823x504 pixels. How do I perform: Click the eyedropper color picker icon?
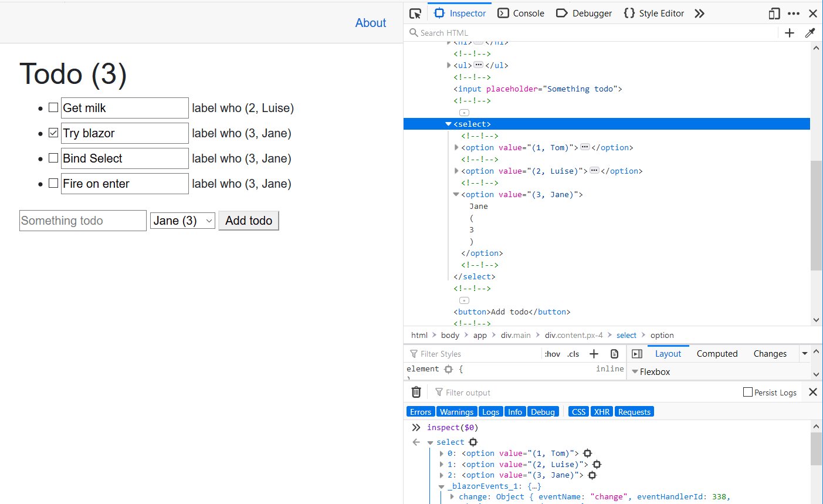tap(810, 33)
